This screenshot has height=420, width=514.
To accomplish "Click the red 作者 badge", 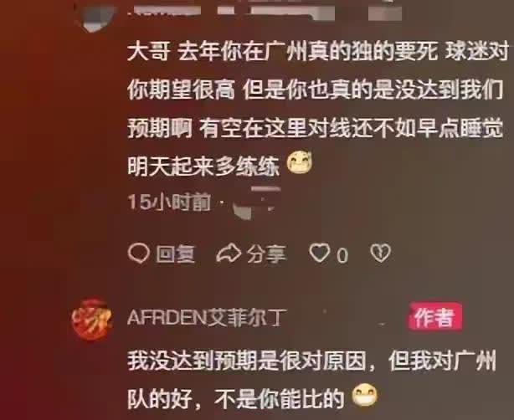I will pos(434,317).
